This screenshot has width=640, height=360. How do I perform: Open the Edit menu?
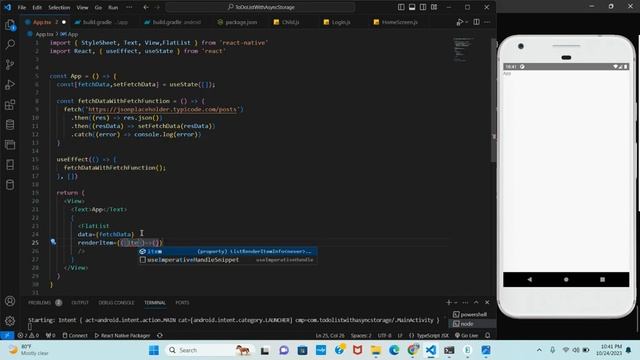(37, 7)
